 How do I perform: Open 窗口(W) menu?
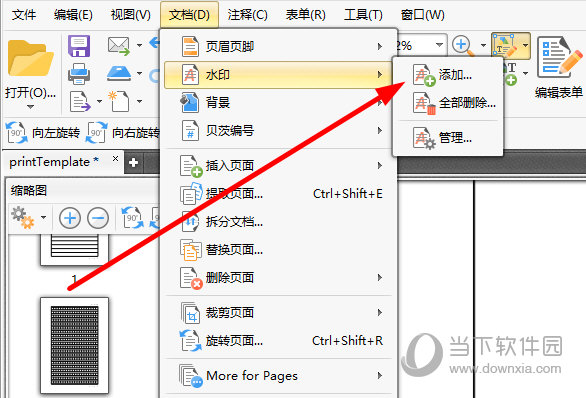click(422, 15)
